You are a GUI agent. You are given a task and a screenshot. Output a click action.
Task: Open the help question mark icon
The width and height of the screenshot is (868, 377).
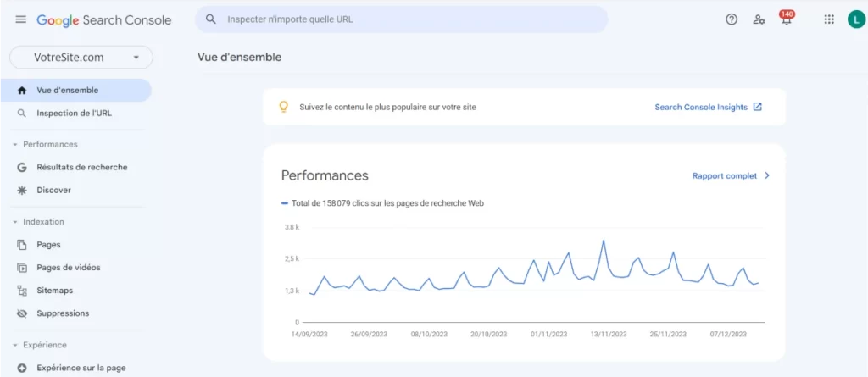tap(732, 19)
